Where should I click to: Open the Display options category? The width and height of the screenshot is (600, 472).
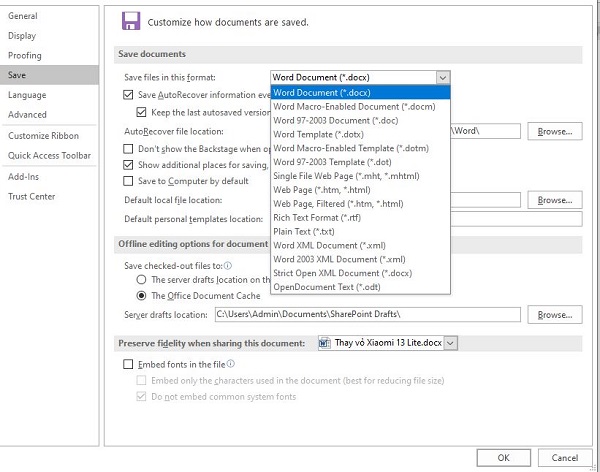point(49,36)
